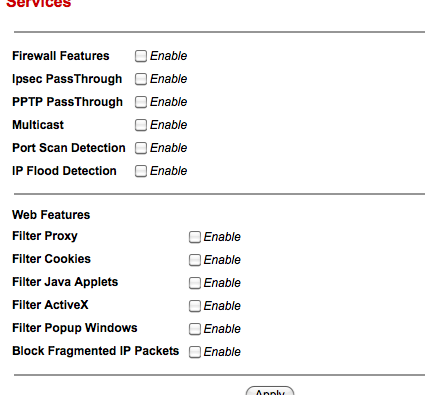Check the Filter Proxy Enable box
The height and width of the screenshot is (395, 425).
coord(195,237)
